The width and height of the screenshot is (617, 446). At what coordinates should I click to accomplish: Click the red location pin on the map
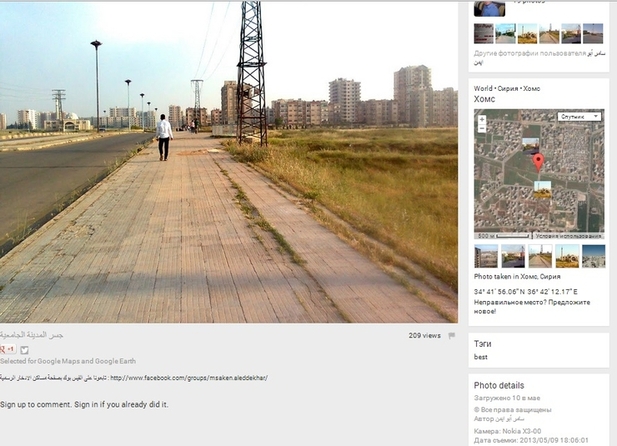[x=538, y=162]
